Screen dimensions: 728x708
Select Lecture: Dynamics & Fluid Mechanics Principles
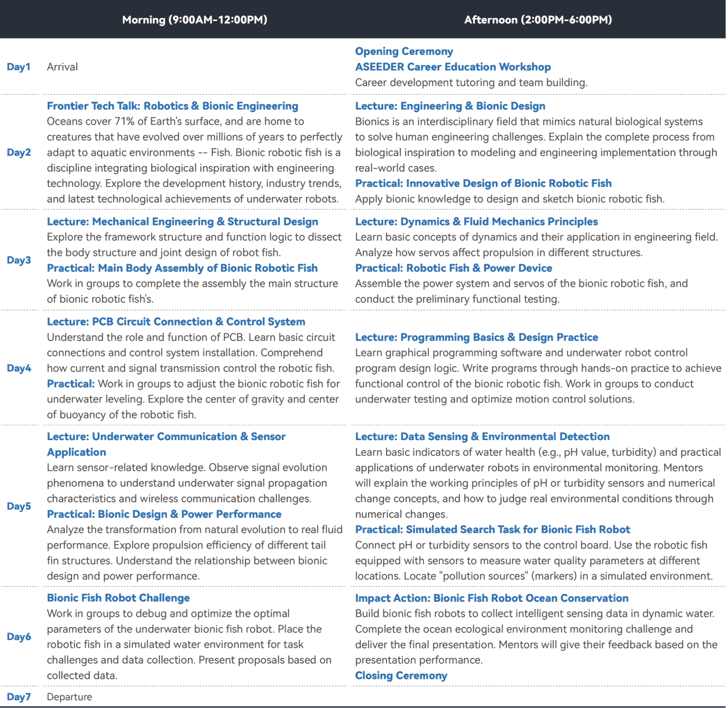coord(476,222)
